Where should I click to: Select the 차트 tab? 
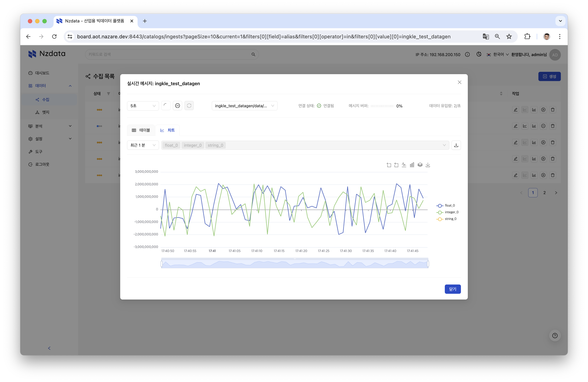click(x=167, y=130)
